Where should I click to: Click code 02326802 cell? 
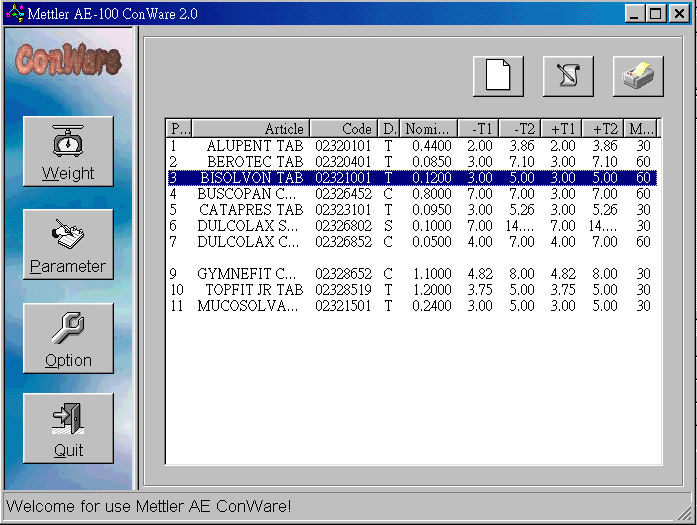343,226
